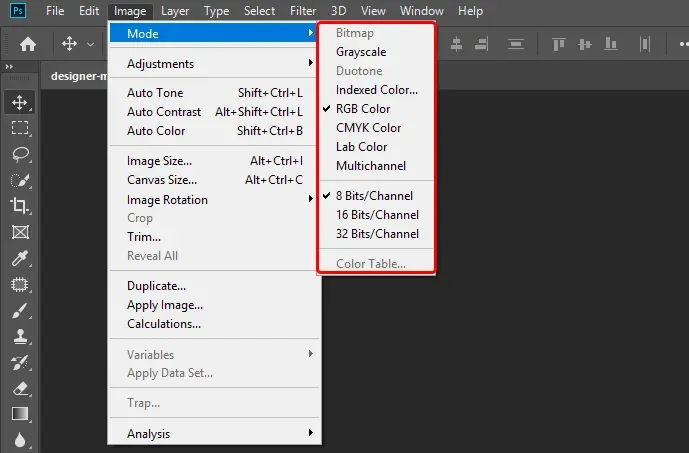
Task: Switch color mode to Multichannel
Action: tap(376, 166)
